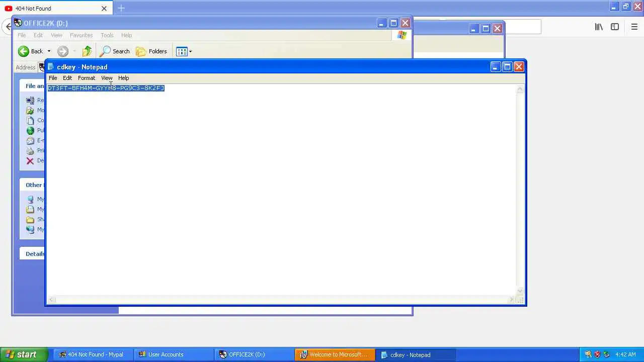Open the Back history dropdown arrow in Explorer
This screenshot has width=644, height=362.
(49, 51)
